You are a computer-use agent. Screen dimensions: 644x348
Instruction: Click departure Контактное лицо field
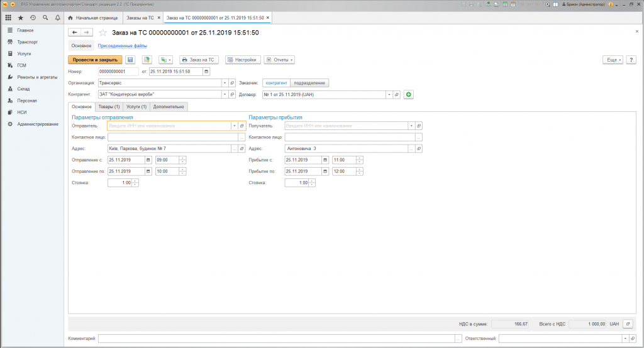[173, 137]
